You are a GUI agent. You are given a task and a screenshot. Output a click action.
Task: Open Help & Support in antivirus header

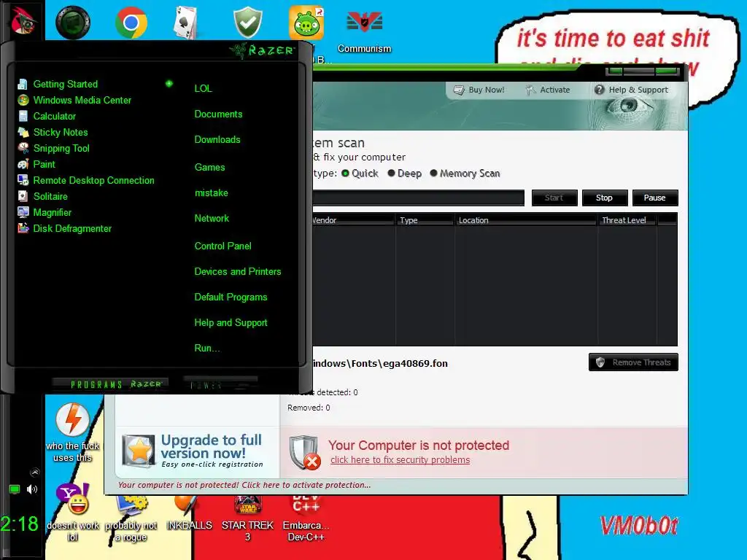pos(631,90)
